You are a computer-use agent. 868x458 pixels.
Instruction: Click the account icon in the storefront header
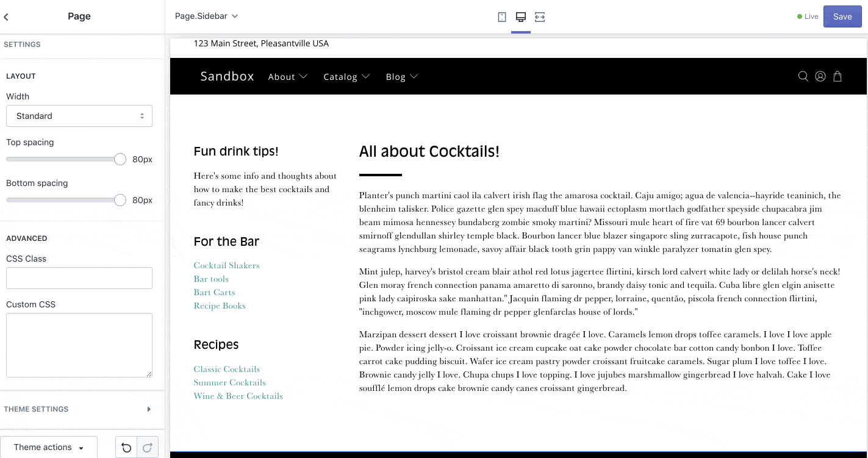pos(820,76)
